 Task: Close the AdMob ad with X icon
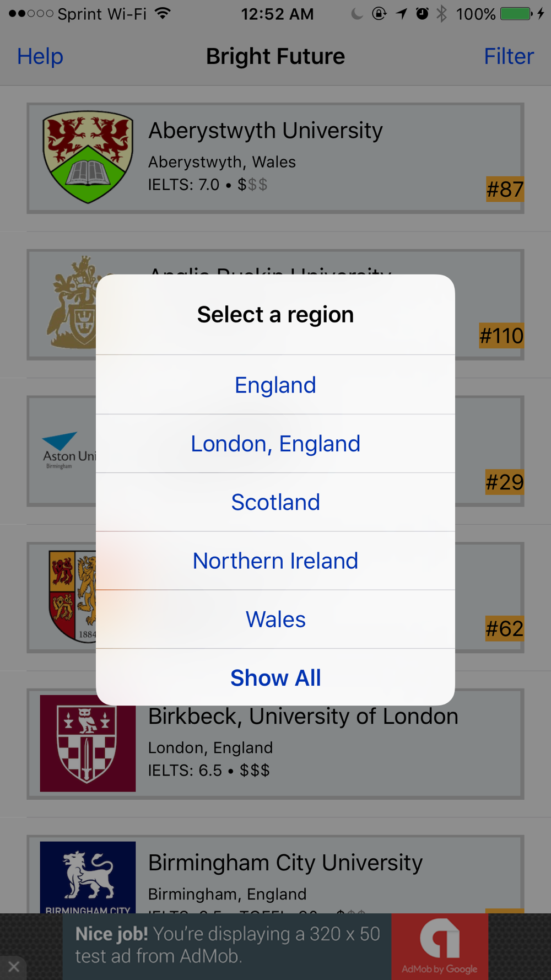pos(14,966)
